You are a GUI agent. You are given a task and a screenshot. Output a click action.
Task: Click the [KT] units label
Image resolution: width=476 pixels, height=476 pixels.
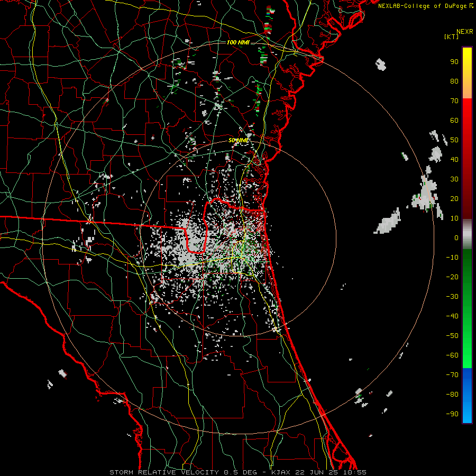tap(451, 36)
